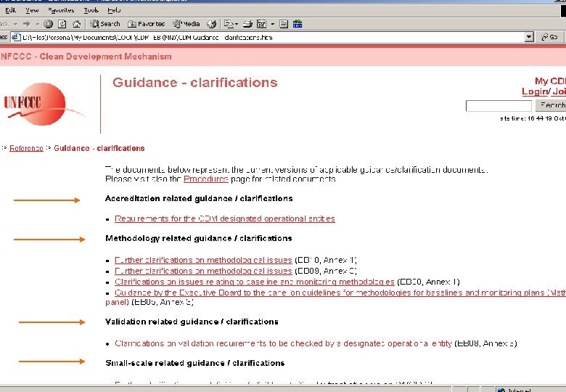Screen dimensions: 566x392
Task: Go to the Home page icon
Action: [x=76, y=24]
